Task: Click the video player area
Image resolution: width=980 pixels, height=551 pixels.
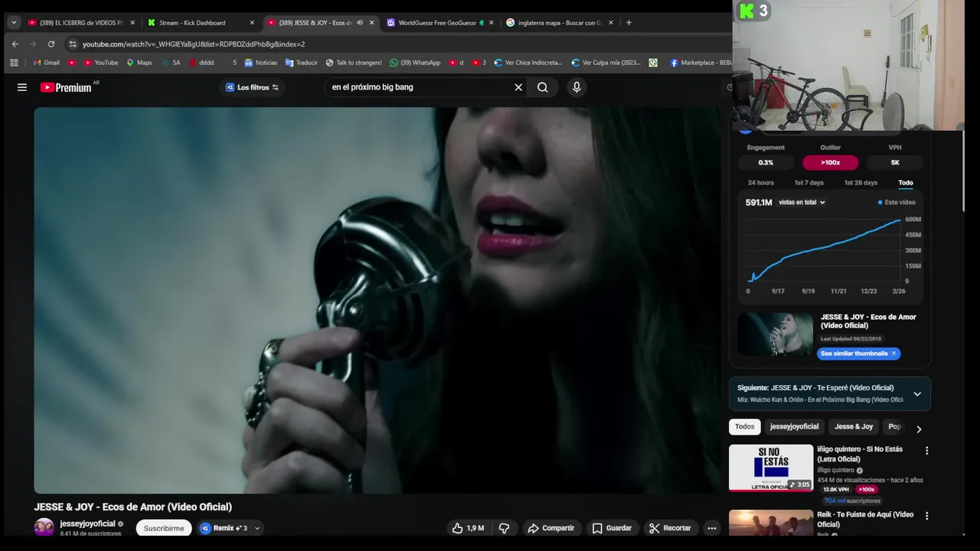Action: 378,300
